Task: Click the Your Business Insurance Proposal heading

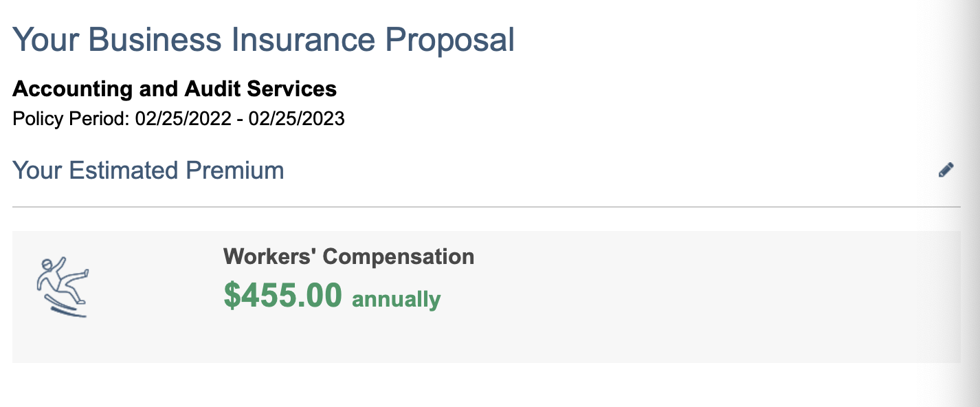Action: point(264,40)
